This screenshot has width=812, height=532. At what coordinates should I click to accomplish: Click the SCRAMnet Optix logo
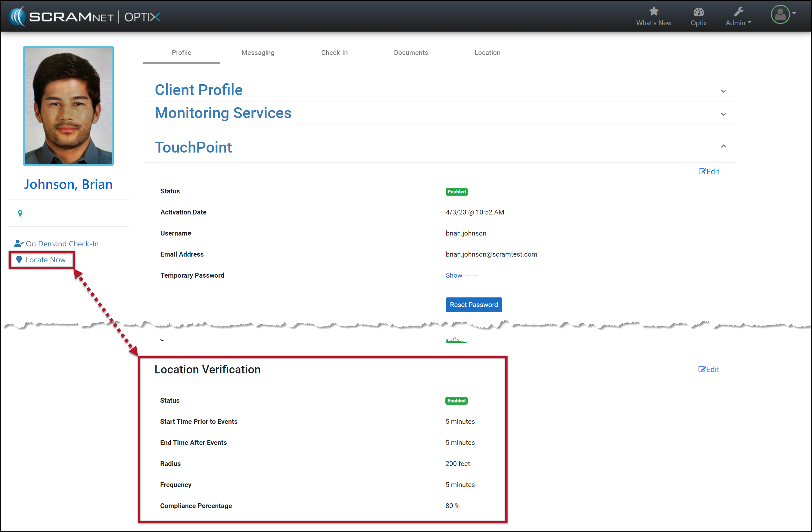click(x=84, y=16)
